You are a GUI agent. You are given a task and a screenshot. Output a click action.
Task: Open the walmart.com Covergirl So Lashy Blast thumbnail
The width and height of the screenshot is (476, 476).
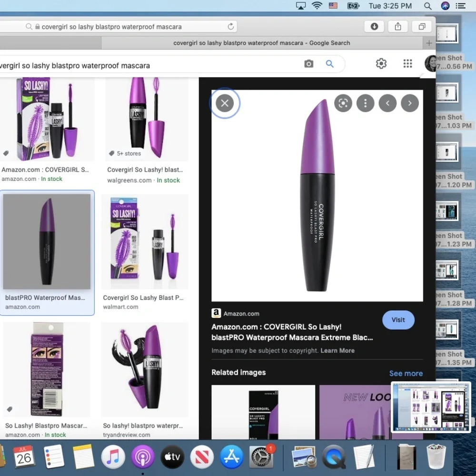coord(145,242)
